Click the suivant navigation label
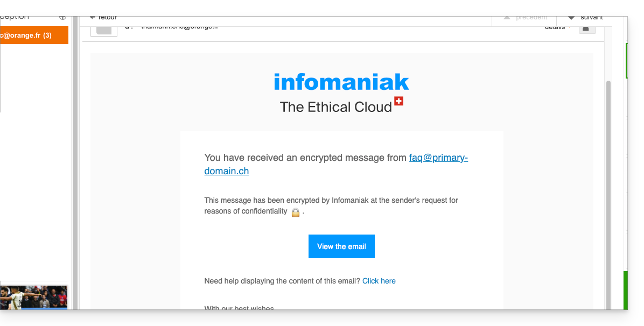The image size is (644, 326). tap(591, 17)
